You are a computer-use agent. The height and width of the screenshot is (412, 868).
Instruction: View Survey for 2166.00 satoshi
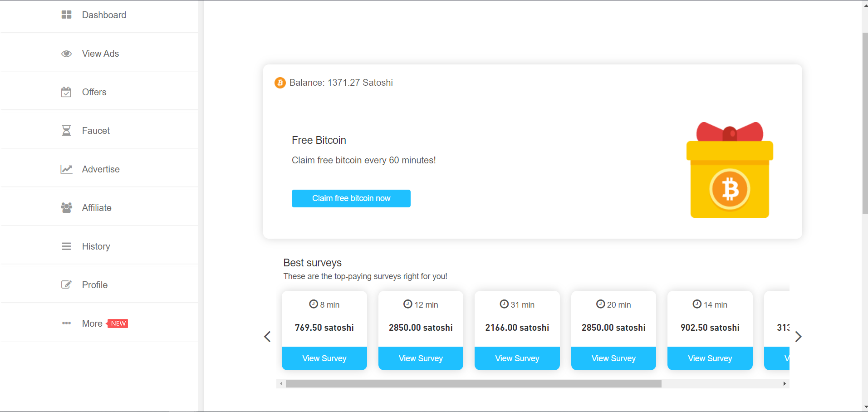click(x=517, y=358)
